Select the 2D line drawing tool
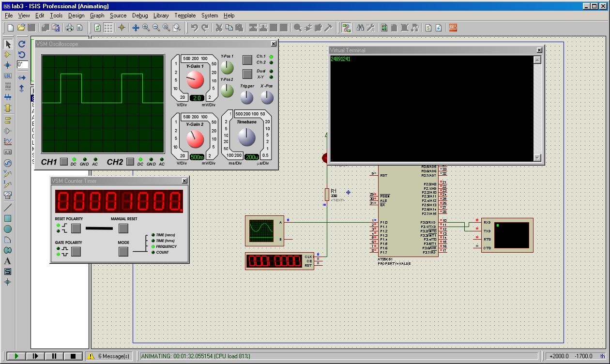 coord(8,208)
